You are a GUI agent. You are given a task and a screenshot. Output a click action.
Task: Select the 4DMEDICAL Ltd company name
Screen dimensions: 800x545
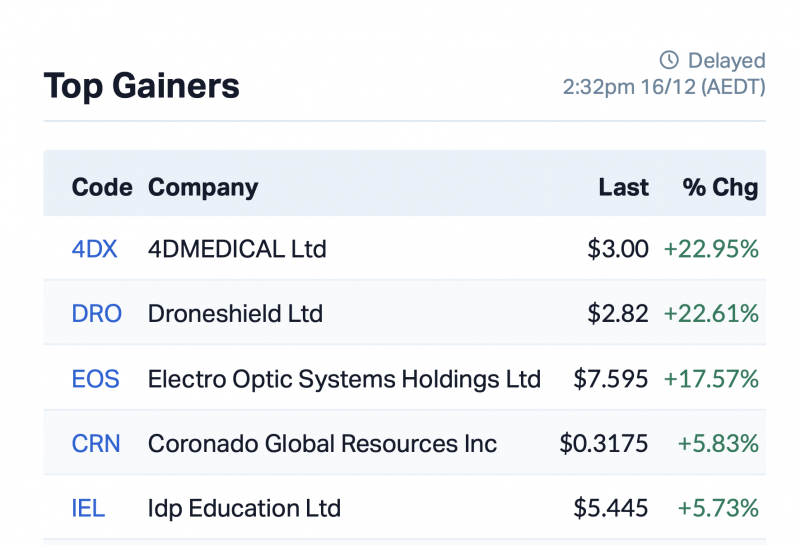click(237, 249)
